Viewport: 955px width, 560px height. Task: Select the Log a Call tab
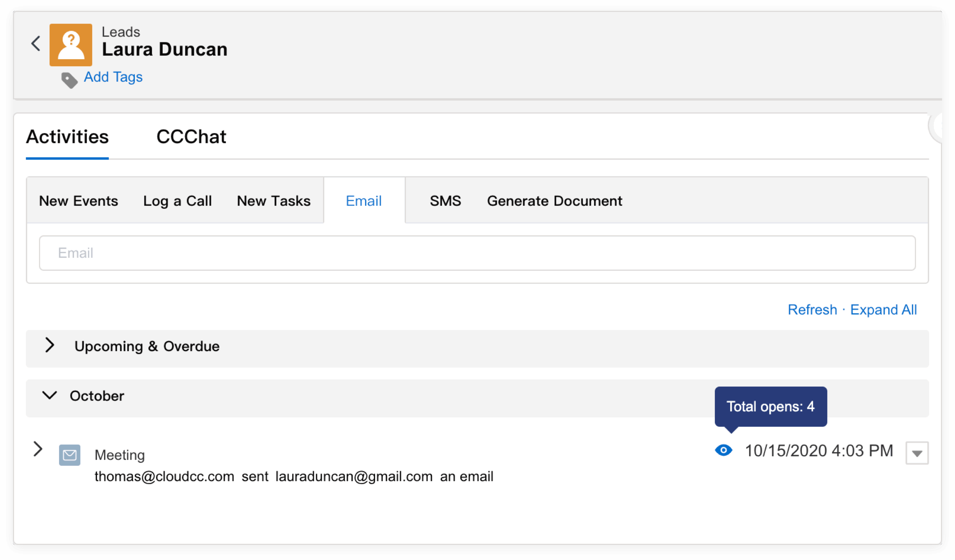pos(177,201)
